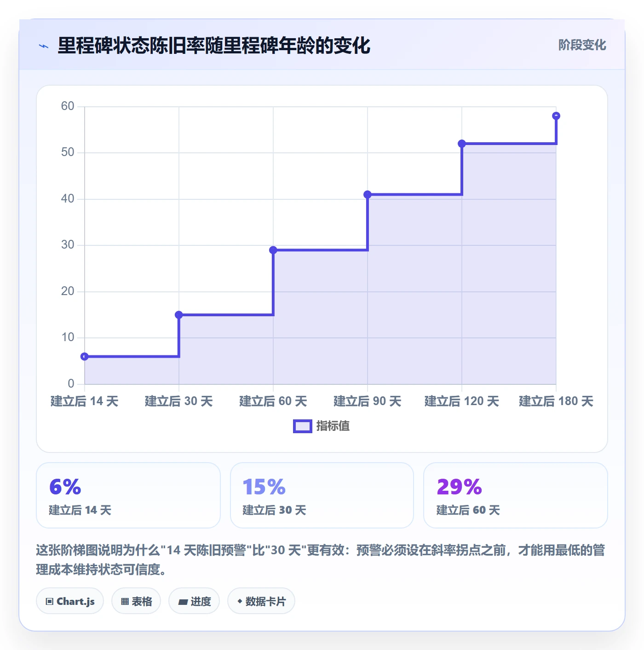Click the 指标值 legend label

click(x=333, y=426)
